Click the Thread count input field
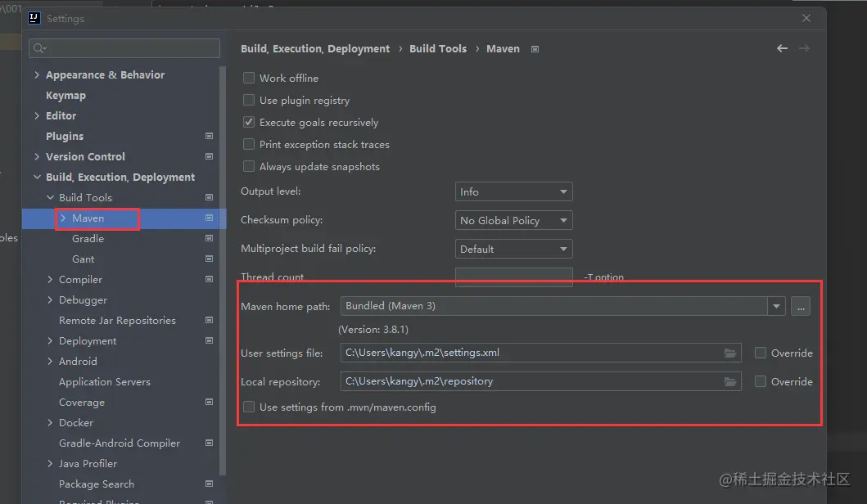867x504 pixels. 513,277
